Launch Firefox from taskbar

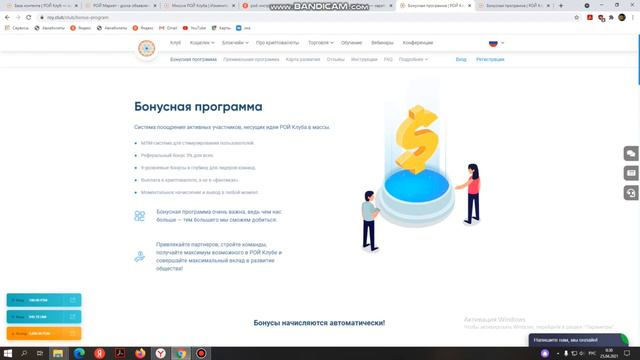point(140,353)
